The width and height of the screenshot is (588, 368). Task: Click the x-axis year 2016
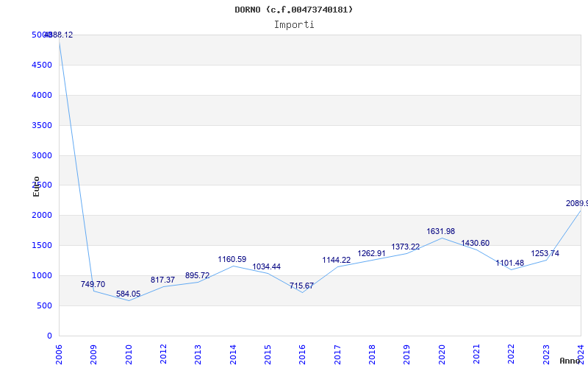click(x=302, y=355)
